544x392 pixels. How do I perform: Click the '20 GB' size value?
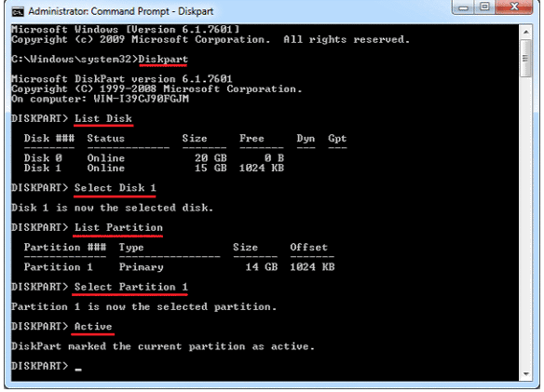[211, 158]
